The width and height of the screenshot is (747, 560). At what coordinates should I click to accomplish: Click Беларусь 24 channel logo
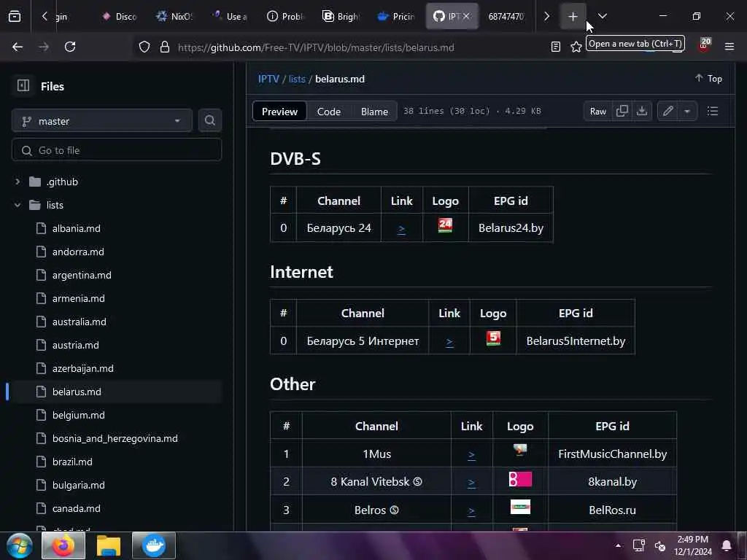(x=445, y=225)
